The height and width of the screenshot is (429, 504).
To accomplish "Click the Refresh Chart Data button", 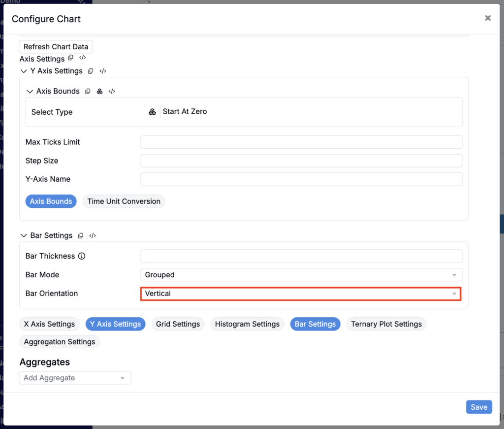I will 56,47.
